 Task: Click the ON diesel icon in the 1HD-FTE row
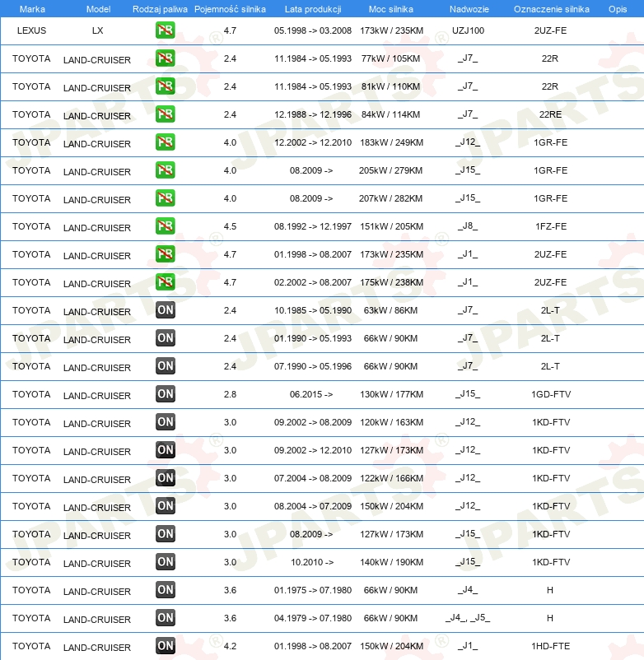[165, 646]
